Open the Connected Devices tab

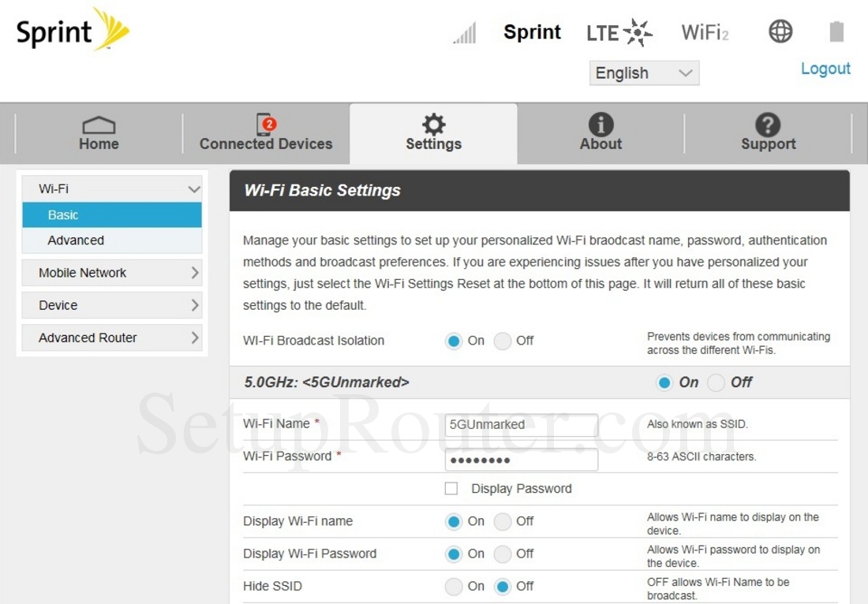[x=266, y=133]
